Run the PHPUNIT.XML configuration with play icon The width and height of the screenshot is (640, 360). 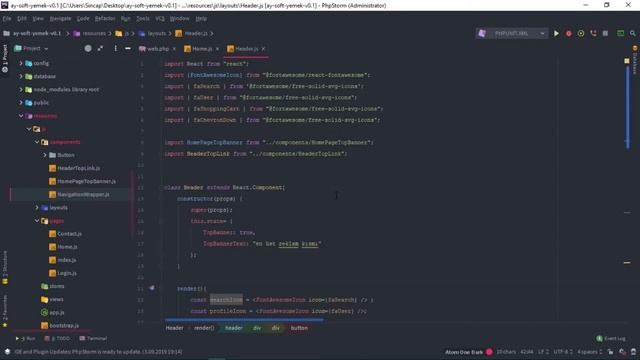pos(556,33)
